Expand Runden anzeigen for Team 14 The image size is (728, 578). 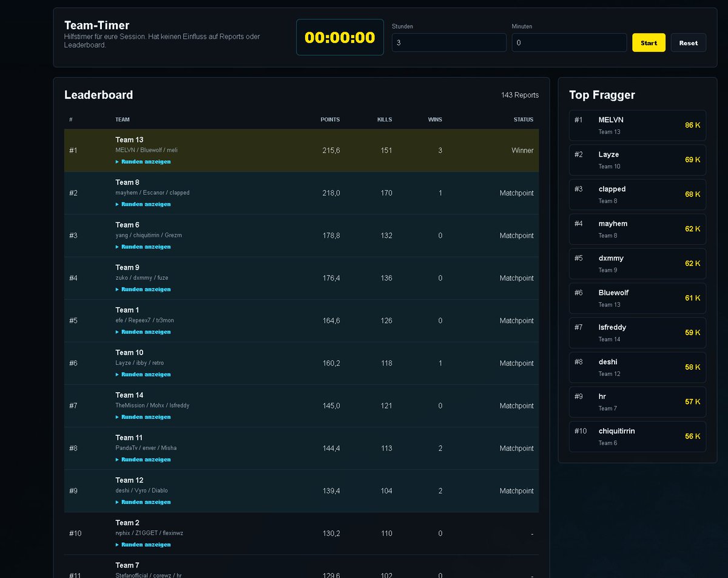click(x=143, y=417)
